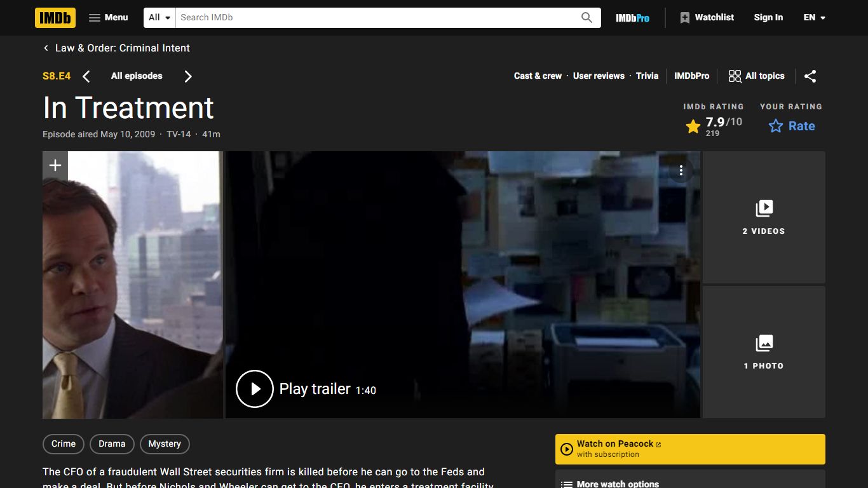Play the trailer with play button

[255, 388]
